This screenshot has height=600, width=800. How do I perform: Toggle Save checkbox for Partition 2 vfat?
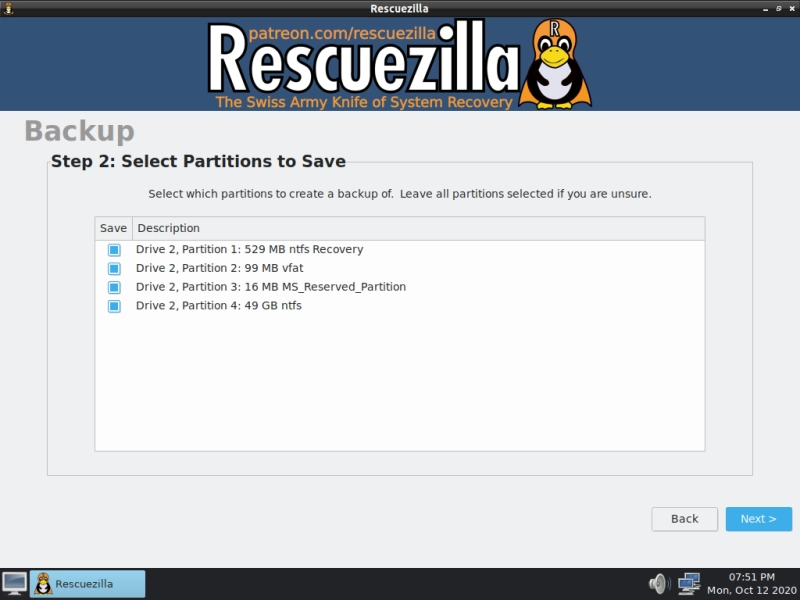point(114,268)
